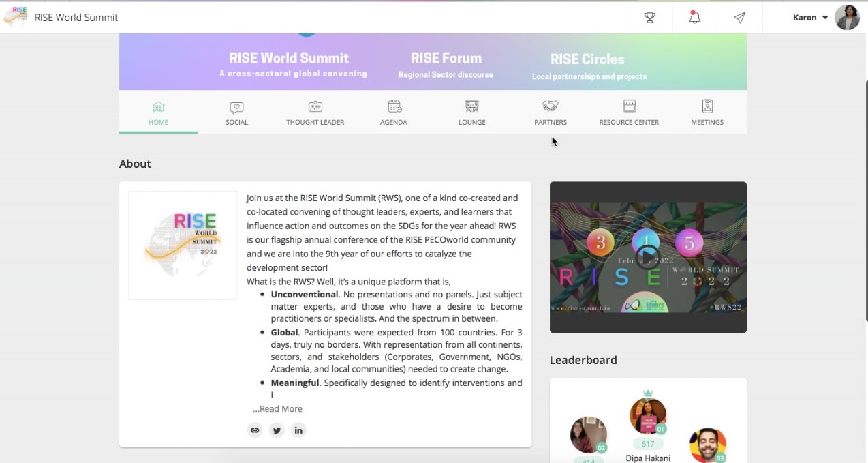The width and height of the screenshot is (868, 463).
Task: Play the RISE World Summit video
Action: click(648, 257)
